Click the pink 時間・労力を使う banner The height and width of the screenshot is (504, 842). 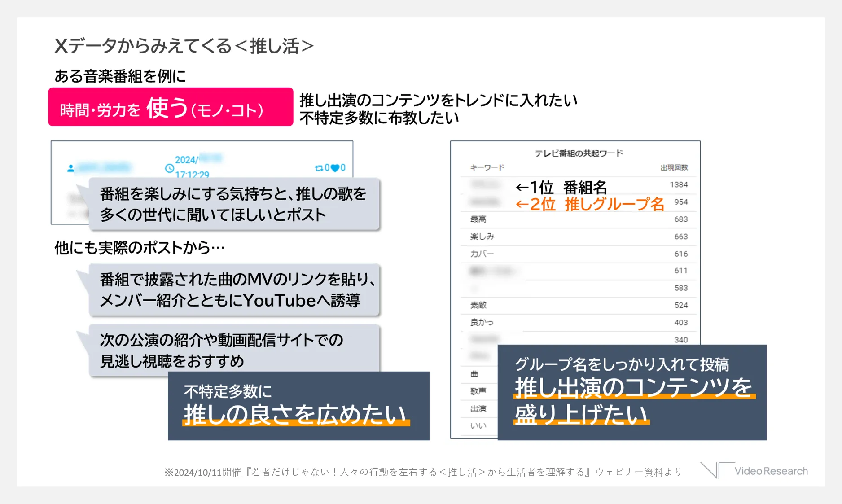tap(171, 107)
